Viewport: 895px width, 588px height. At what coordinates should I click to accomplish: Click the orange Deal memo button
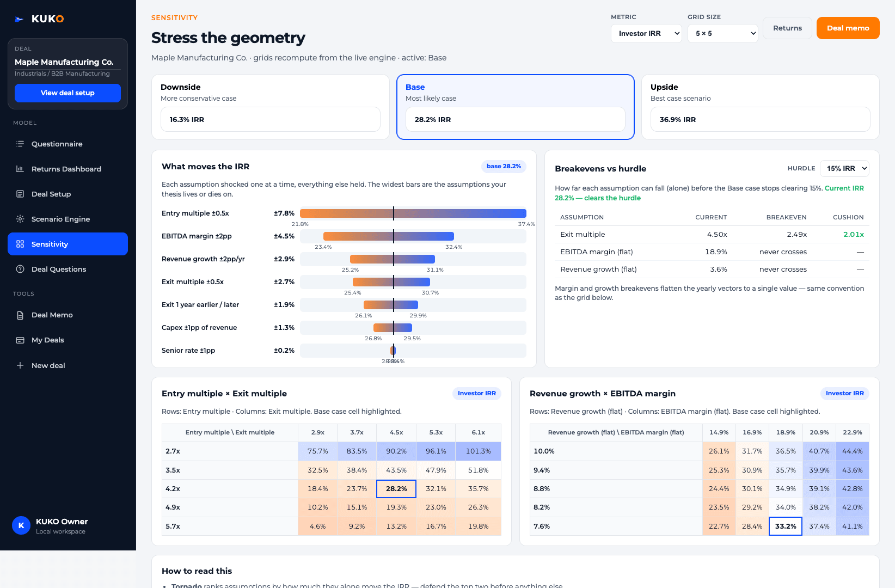point(848,28)
